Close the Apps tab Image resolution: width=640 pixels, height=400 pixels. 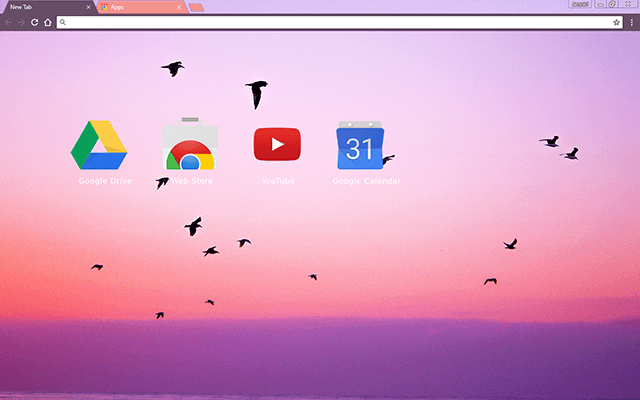[181, 7]
